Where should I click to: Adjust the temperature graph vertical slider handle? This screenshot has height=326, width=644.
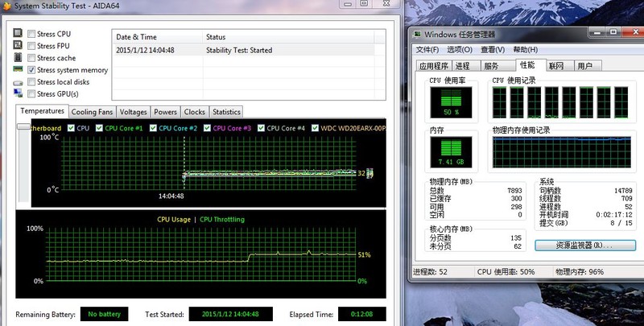click(x=23, y=127)
